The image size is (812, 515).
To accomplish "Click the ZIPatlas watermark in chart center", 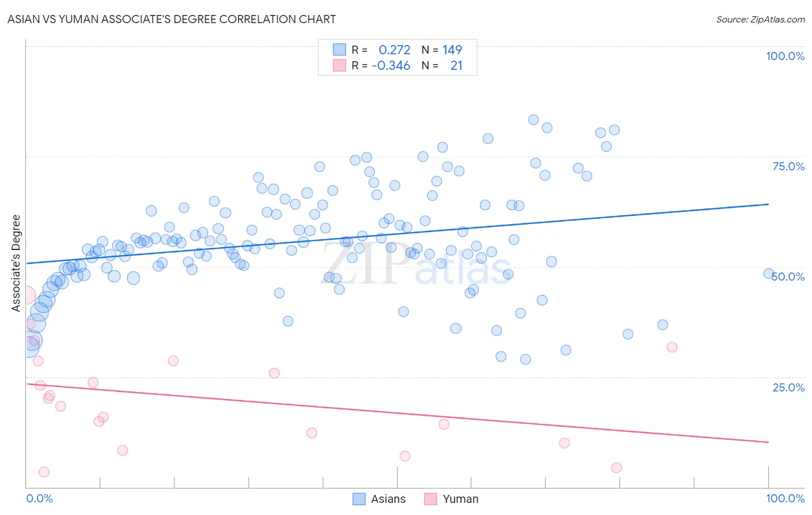I will pyautogui.click(x=416, y=263).
